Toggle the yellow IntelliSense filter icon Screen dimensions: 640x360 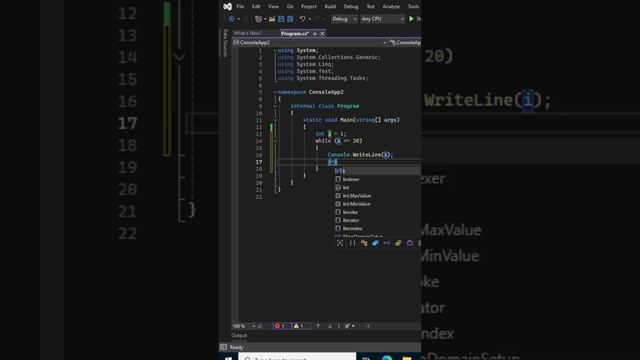[398, 243]
